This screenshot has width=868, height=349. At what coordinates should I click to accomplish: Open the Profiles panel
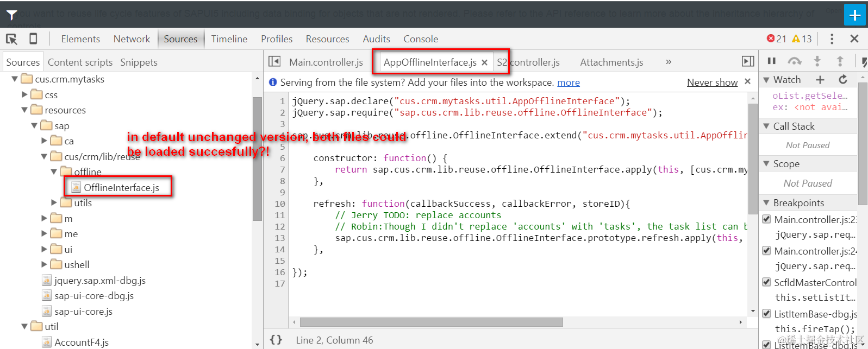[277, 39]
